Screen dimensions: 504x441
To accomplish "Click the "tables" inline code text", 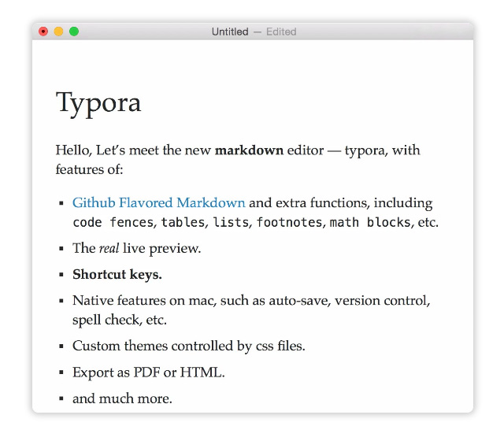I will (x=183, y=223).
